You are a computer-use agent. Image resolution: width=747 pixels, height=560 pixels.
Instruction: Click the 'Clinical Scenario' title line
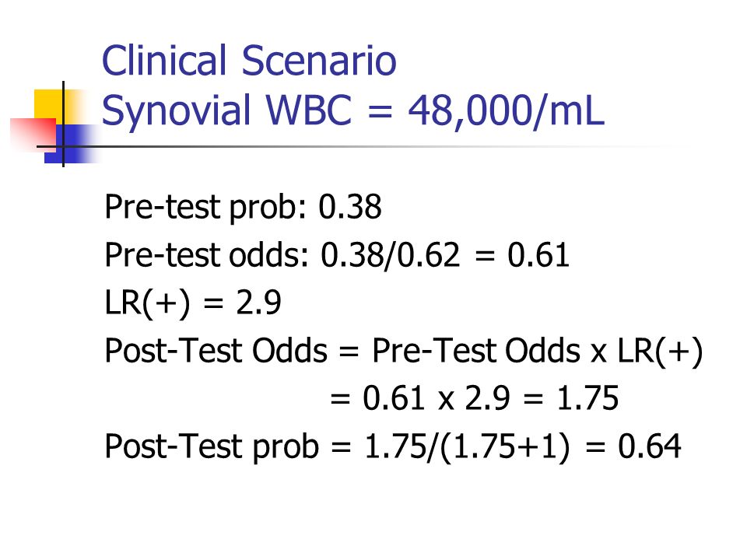249,61
